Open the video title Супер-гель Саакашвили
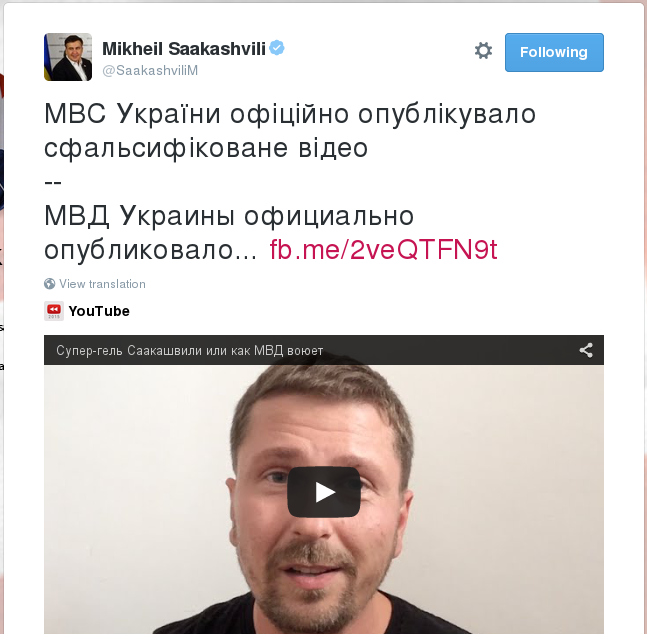Screen dimensions: 647x634 click(x=189, y=350)
